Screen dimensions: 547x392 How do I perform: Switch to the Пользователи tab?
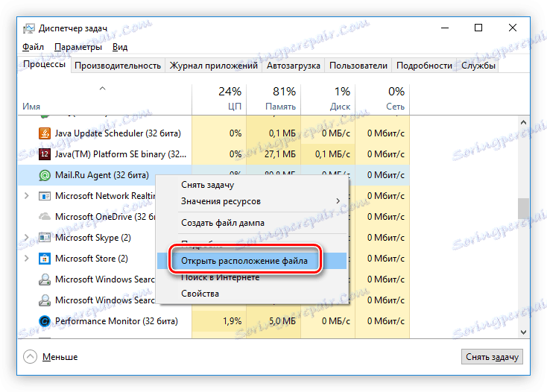[x=358, y=66]
